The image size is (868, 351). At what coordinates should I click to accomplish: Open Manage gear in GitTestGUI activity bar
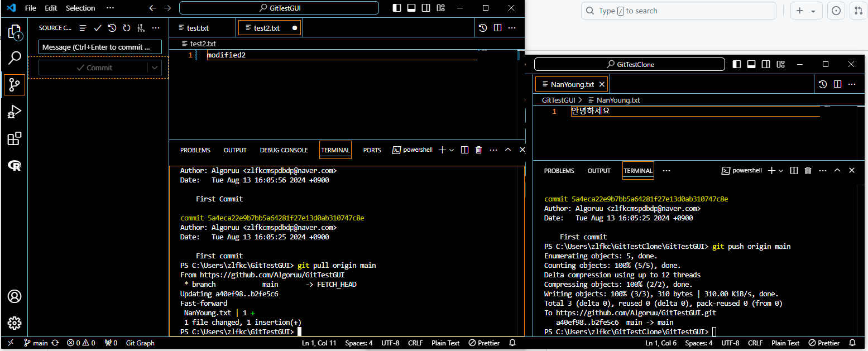(15, 323)
